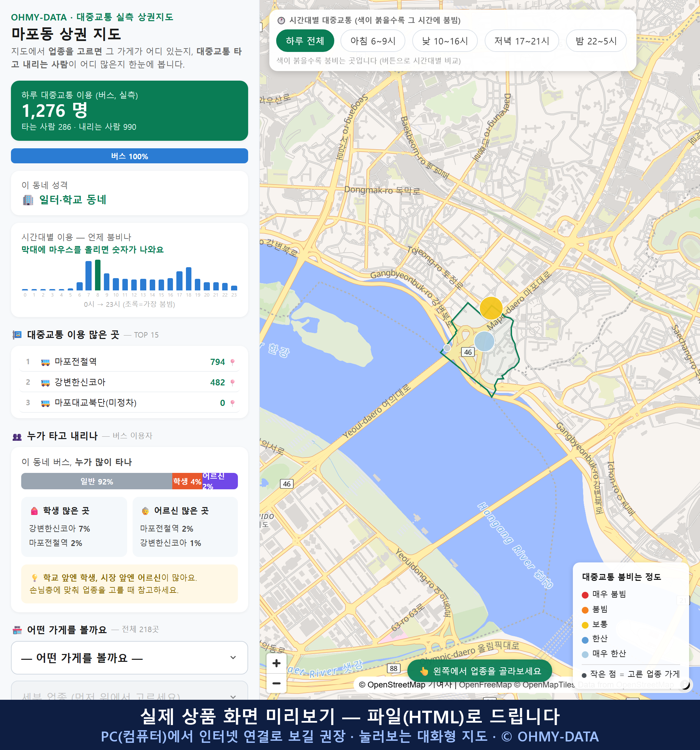Click the 어르신 2% segment
This screenshot has width=700, height=750.
point(220,481)
